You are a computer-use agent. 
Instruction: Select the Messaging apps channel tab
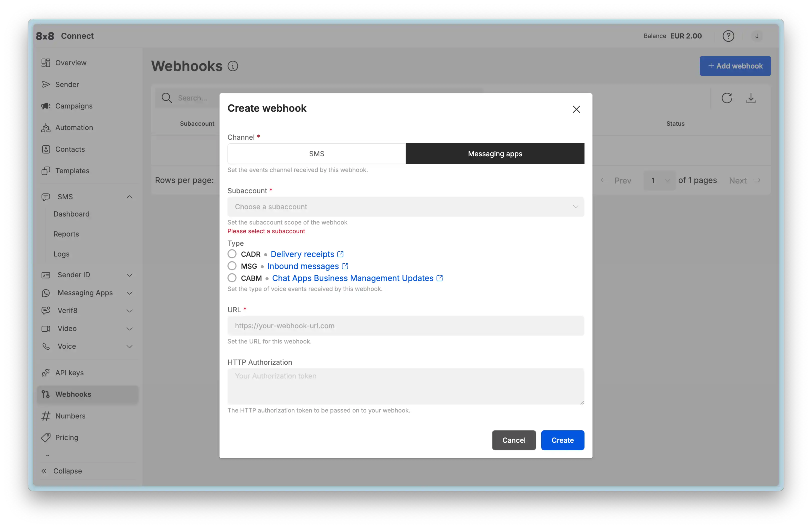pyautogui.click(x=495, y=153)
